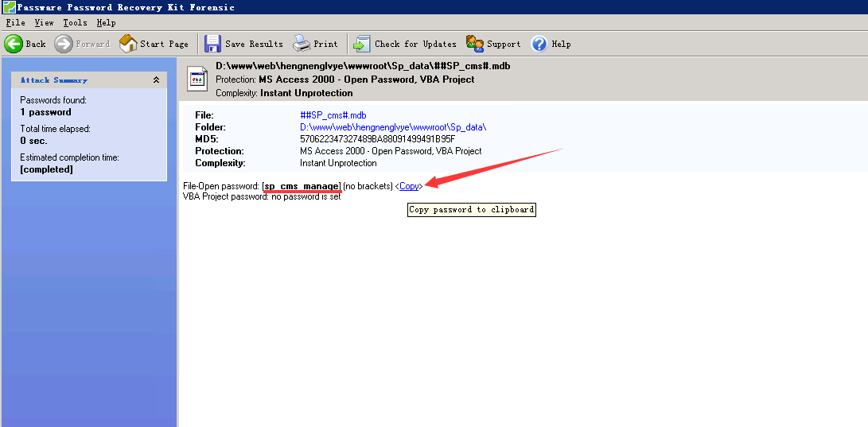The width and height of the screenshot is (868, 427).
Task: Copy the file-open password to clipboard
Action: click(409, 186)
